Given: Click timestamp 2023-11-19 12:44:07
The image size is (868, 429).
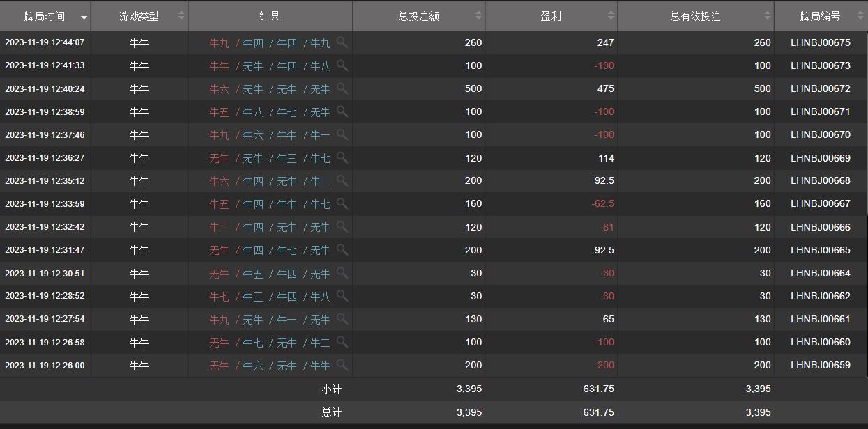Looking at the screenshot, I should point(45,42).
